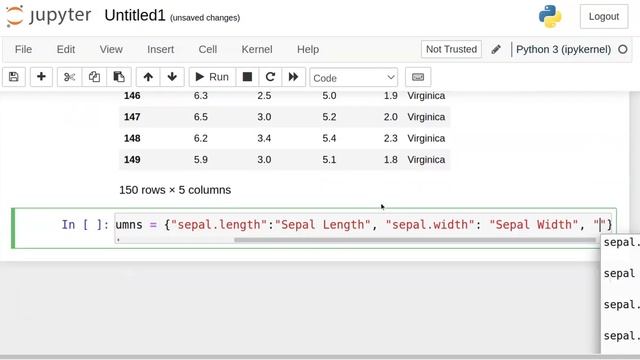Move selected cell up
This screenshot has width=640, height=360.
[148, 77]
